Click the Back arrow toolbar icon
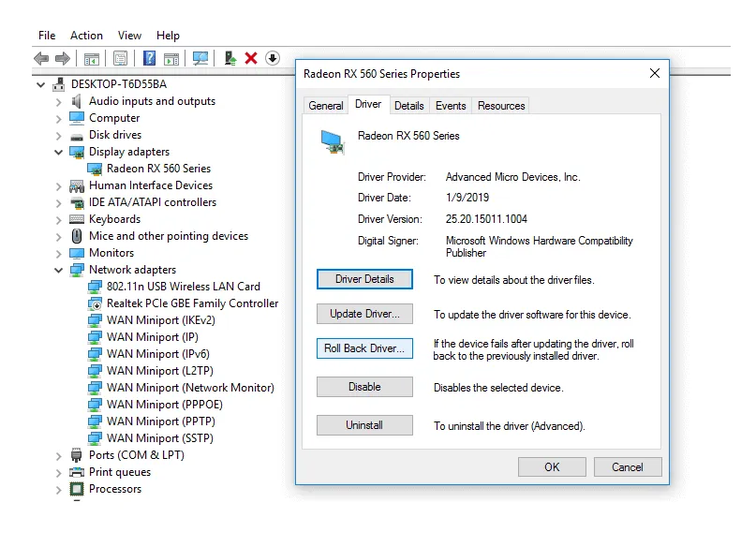 (41, 59)
